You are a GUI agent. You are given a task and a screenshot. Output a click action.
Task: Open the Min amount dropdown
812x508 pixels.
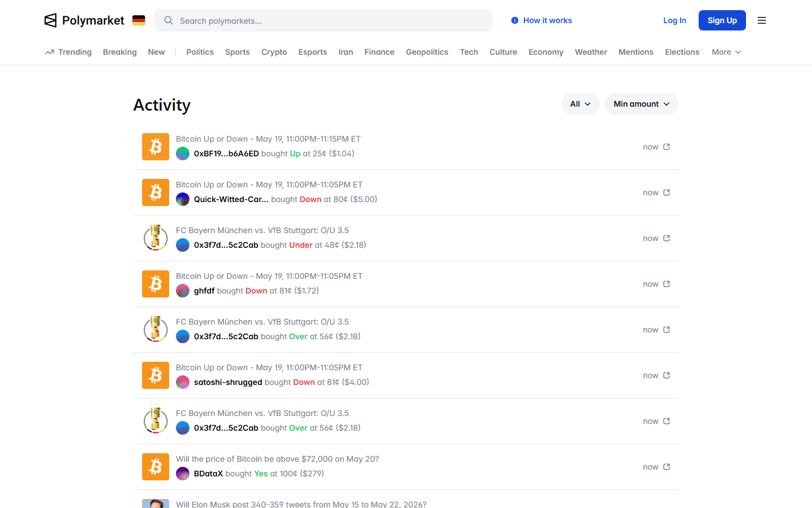pos(642,104)
